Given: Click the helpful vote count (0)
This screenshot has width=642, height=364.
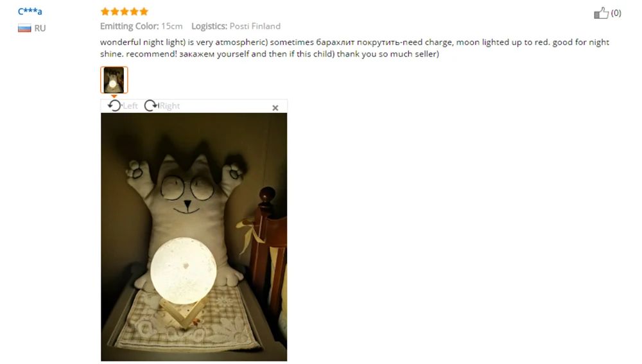Looking at the screenshot, I should coord(616,13).
